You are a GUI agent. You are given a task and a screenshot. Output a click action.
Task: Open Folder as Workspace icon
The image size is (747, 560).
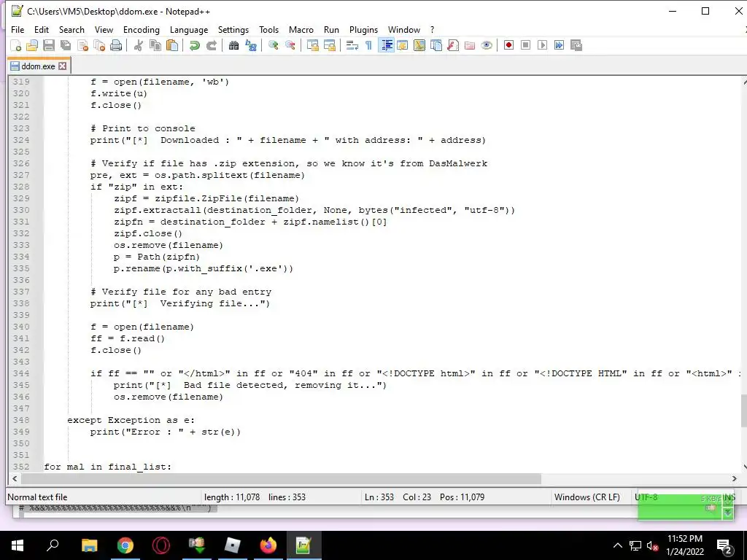(x=470, y=45)
